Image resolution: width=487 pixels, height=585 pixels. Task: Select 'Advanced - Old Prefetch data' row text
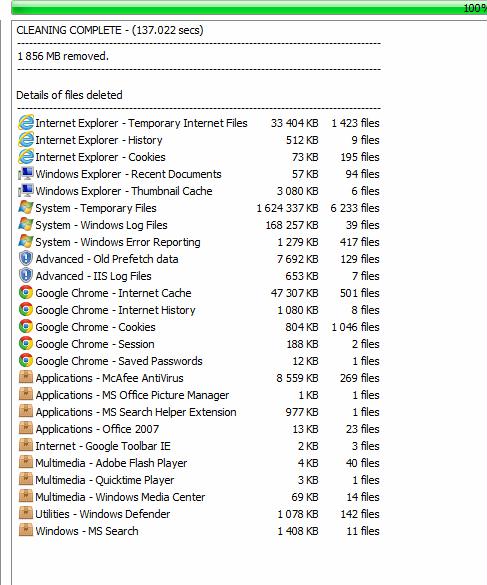[x=107, y=259]
